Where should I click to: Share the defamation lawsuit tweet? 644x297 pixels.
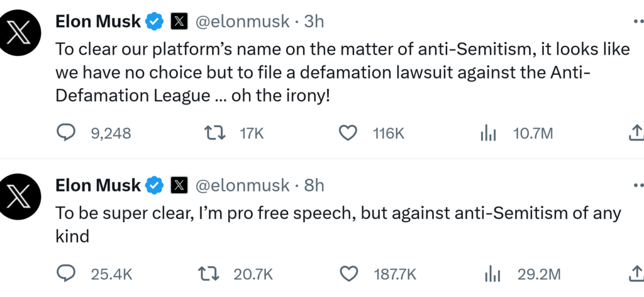click(x=635, y=133)
